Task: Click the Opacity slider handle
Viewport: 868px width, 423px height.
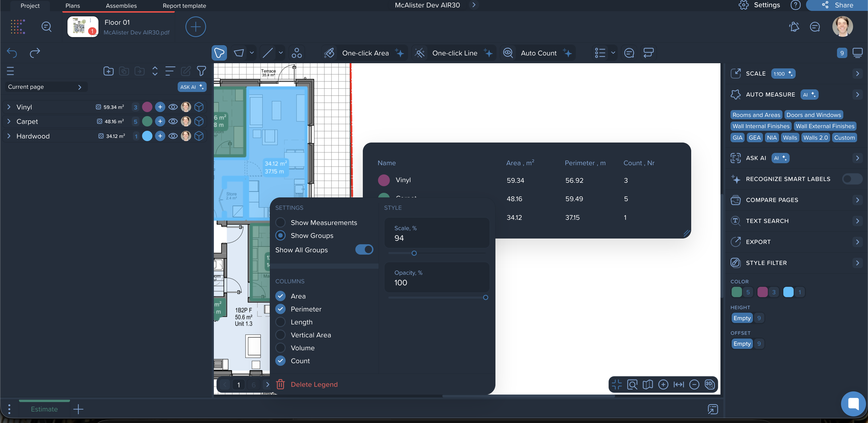Action: click(485, 297)
